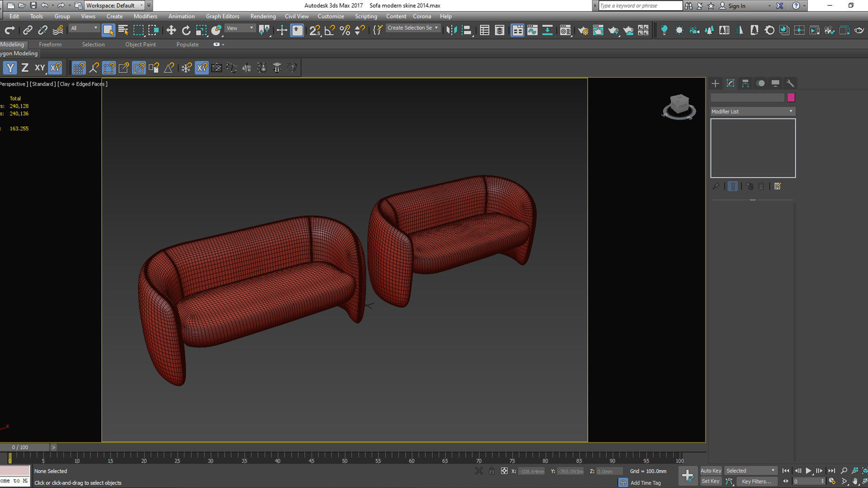Click the object name field

point(747,98)
